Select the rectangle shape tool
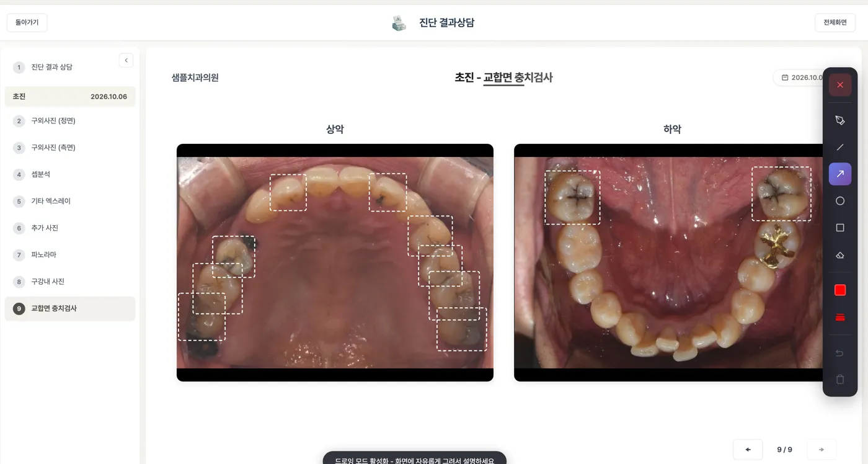 coord(840,228)
